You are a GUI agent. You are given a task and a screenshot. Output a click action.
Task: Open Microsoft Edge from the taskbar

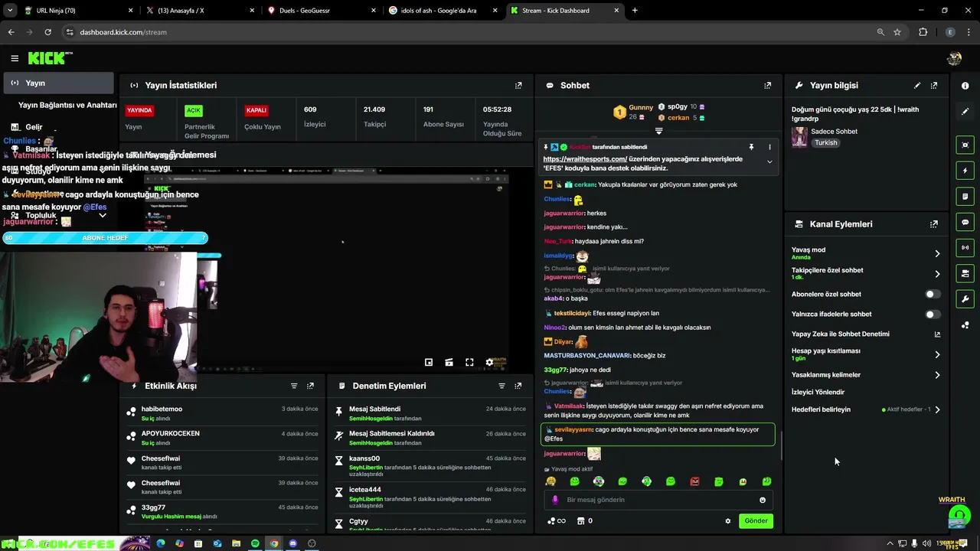161,543
